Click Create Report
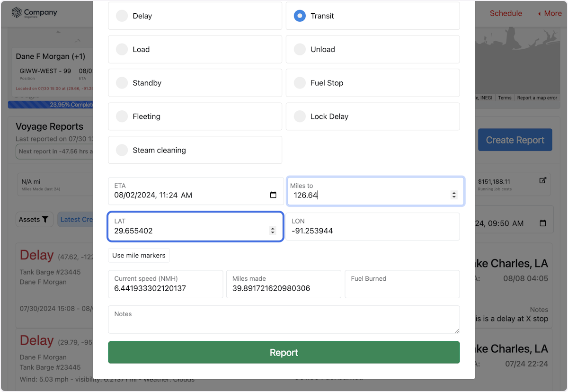Screen dimensions: 568x392 point(515,140)
